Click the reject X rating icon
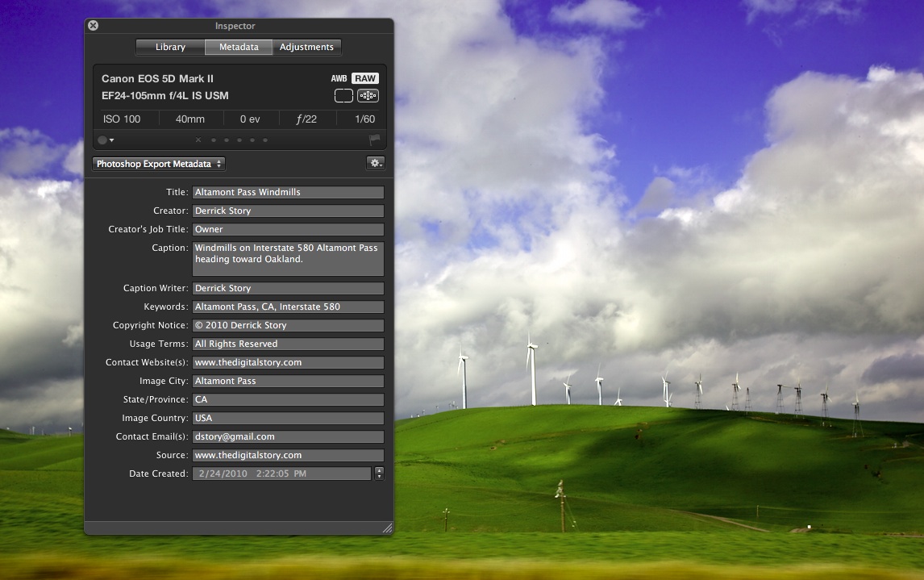 click(x=198, y=140)
